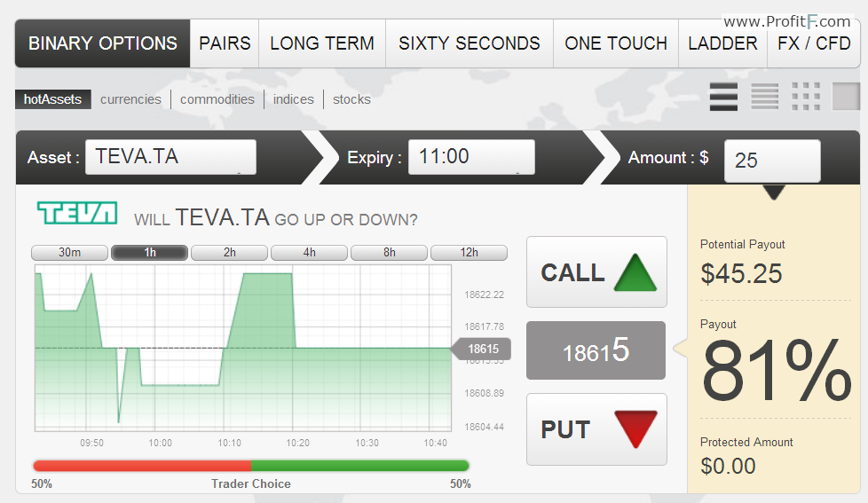Select the hotAssets filter

coord(52,99)
